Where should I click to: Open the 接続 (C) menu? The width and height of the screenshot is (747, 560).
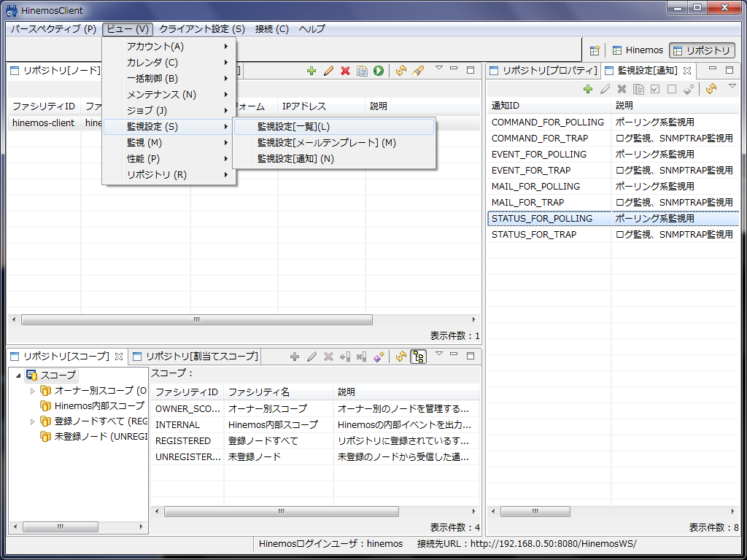click(272, 29)
